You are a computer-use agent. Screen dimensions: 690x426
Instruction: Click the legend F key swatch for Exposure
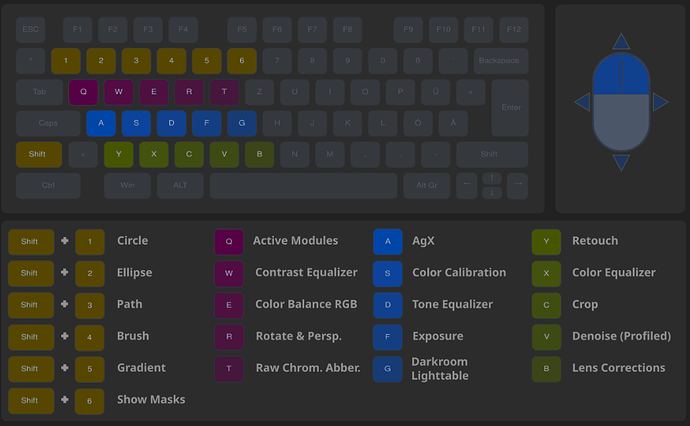click(387, 336)
